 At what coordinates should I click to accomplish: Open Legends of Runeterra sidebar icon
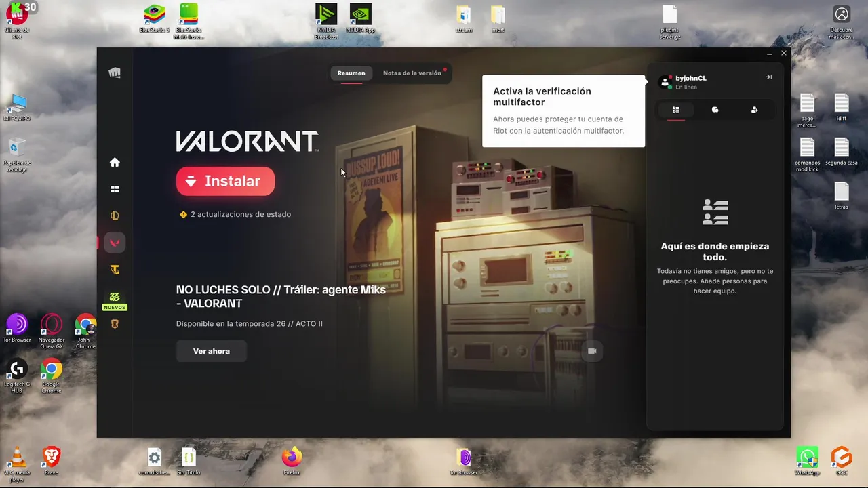(x=115, y=324)
